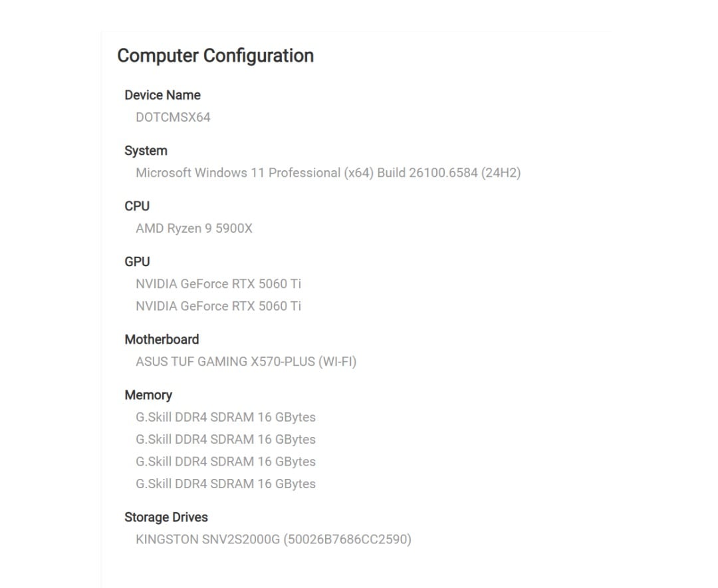Click the first G.Skill DDR4 SDRAM entry
This screenshot has height=588, width=718.
[226, 417]
